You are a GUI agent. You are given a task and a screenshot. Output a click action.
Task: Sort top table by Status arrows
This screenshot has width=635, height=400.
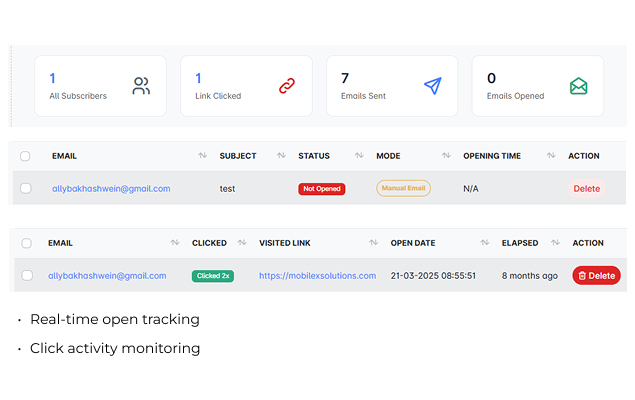tap(357, 156)
